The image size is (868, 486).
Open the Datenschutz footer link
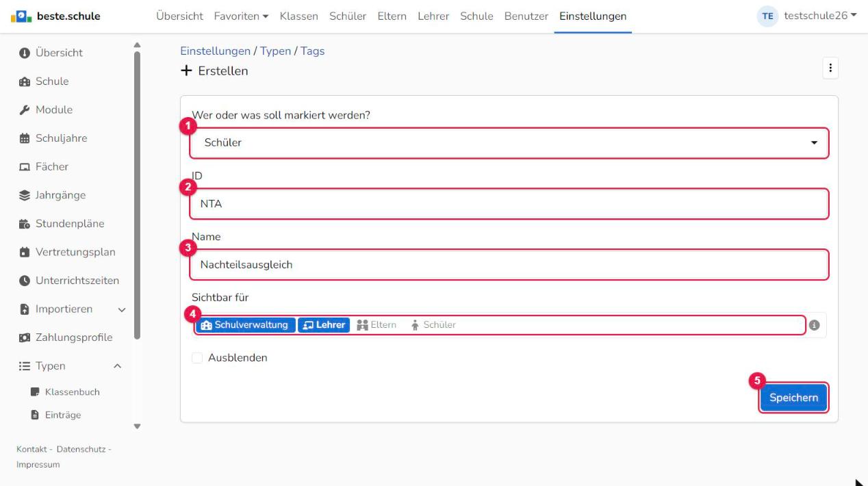tap(80, 449)
